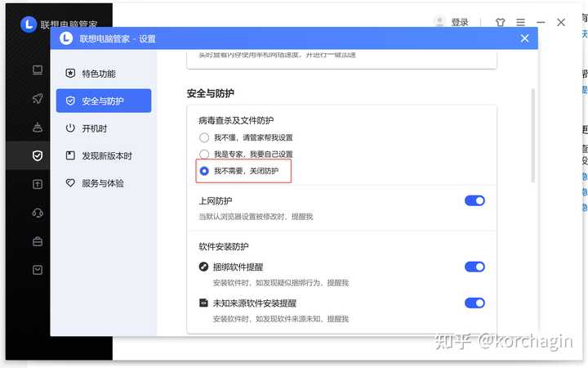Click the skin shirt icon in main window
The image size is (588, 368).
tap(501, 23)
